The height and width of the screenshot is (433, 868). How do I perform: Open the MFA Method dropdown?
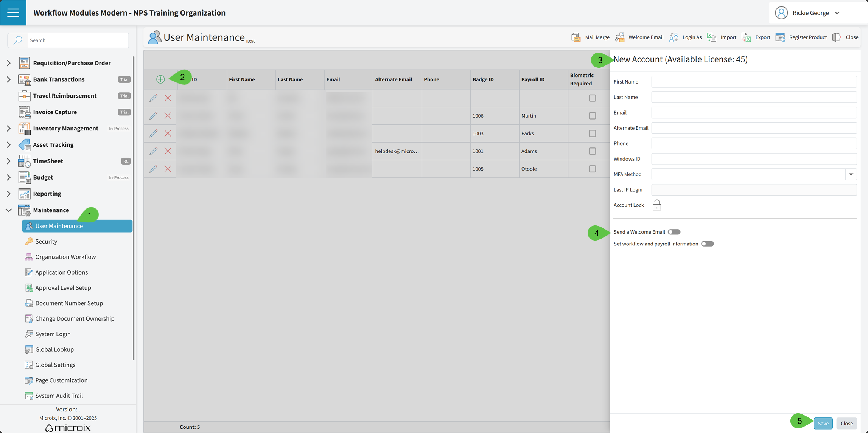pos(851,174)
